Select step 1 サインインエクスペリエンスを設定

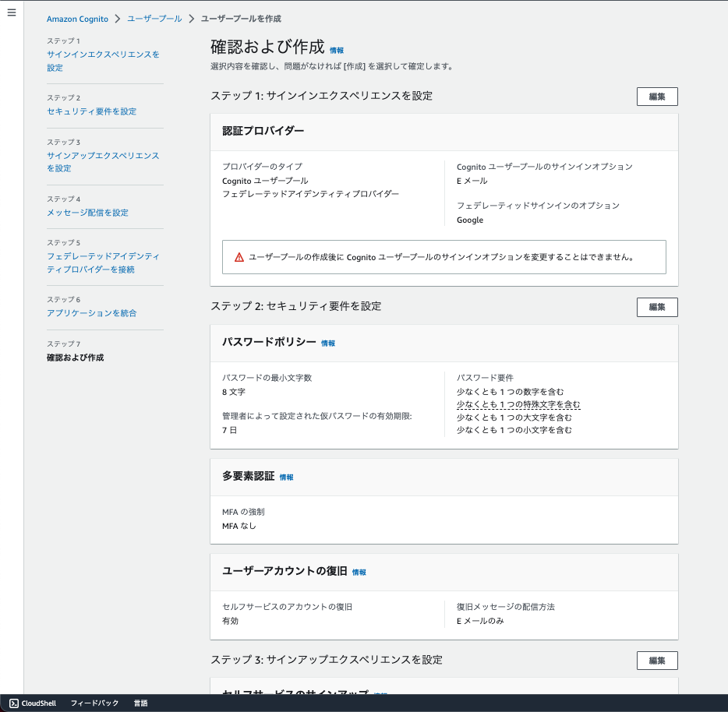(103, 61)
